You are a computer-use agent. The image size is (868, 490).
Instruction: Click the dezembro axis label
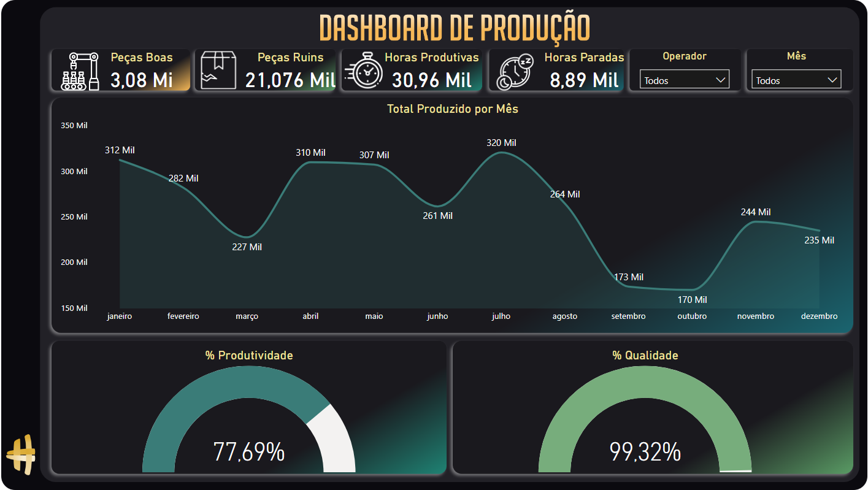point(820,316)
